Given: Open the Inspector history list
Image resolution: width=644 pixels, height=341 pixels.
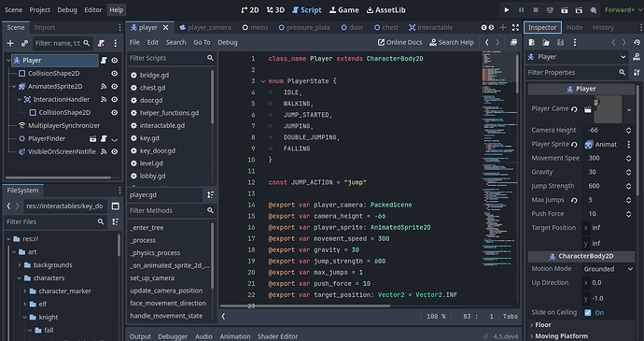Looking at the screenshot, I should [637, 42].
